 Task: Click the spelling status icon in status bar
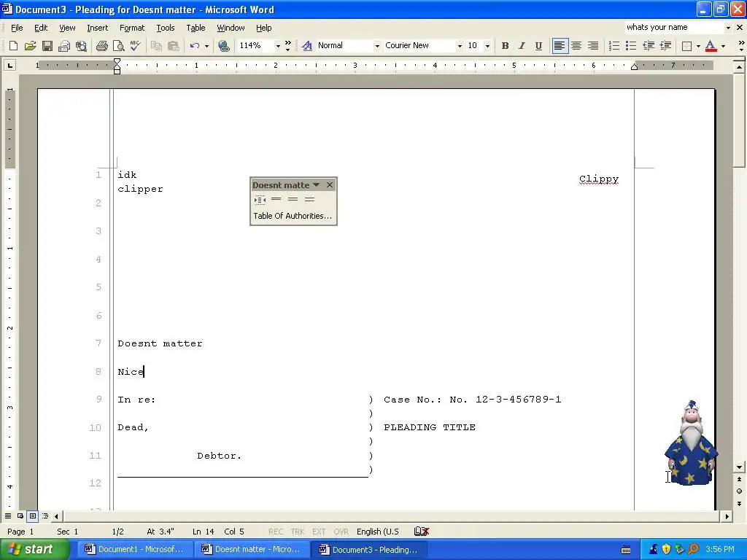pyautogui.click(x=422, y=532)
